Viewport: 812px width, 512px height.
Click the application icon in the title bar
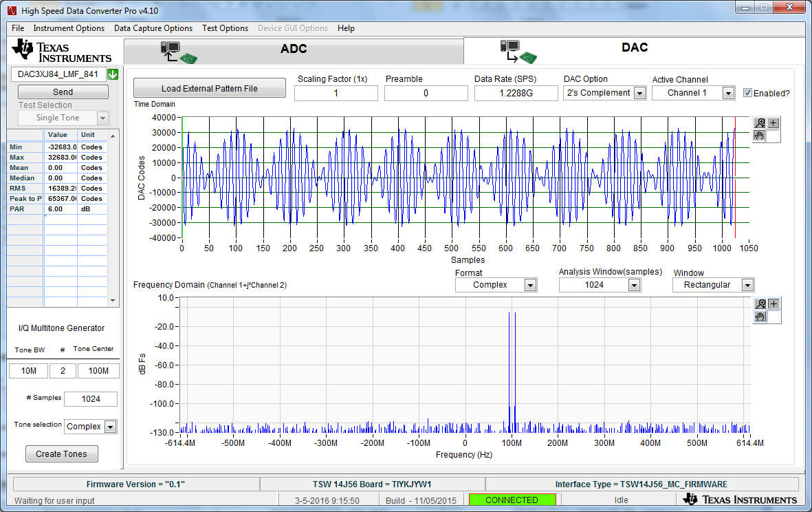(x=12, y=10)
